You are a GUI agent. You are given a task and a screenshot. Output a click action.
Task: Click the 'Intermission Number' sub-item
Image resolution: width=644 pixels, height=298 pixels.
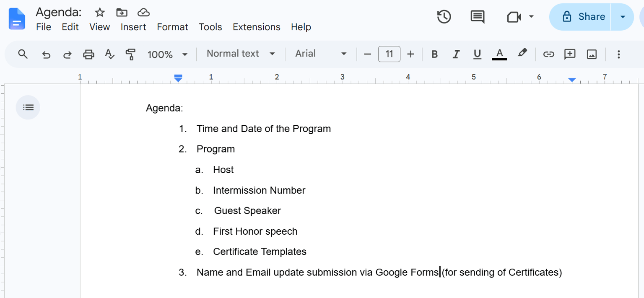pos(259,190)
